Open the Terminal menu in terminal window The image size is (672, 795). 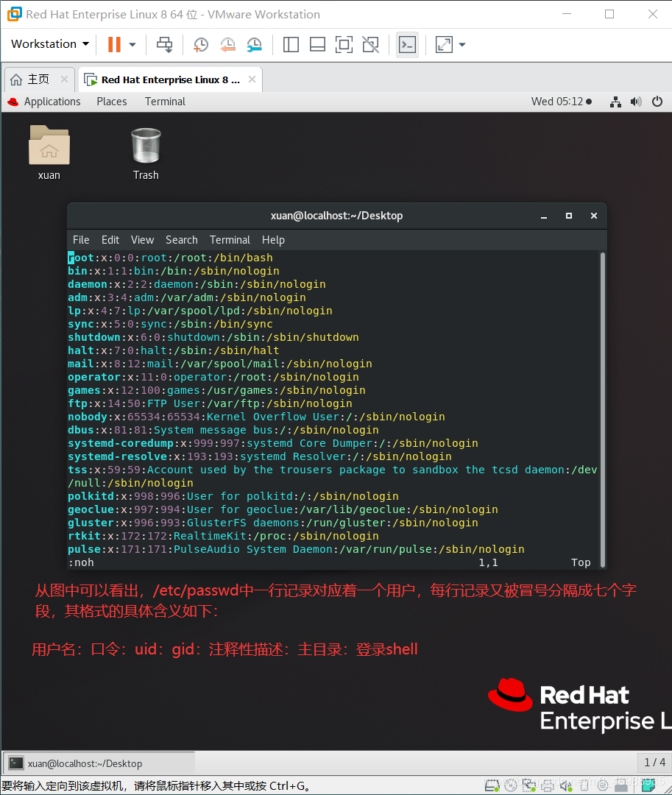tap(230, 240)
